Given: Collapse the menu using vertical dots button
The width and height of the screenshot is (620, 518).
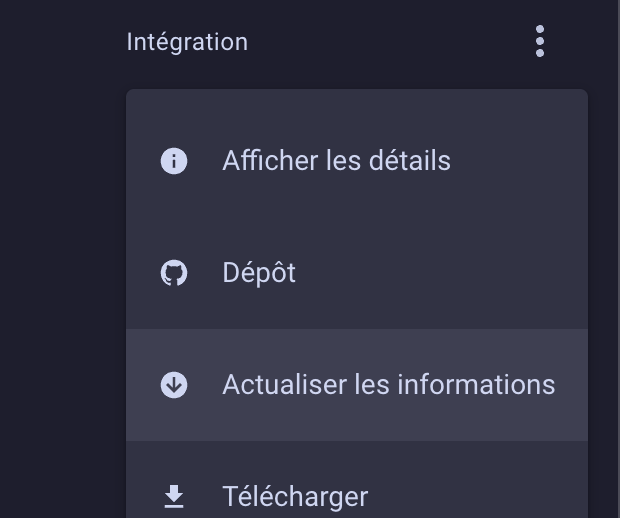Looking at the screenshot, I should click(x=540, y=41).
